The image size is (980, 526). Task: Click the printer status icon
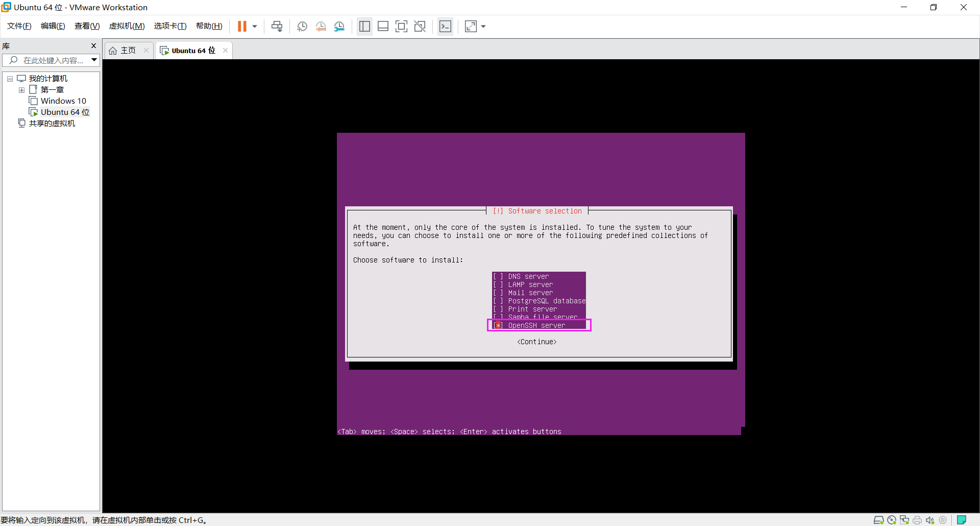917,520
